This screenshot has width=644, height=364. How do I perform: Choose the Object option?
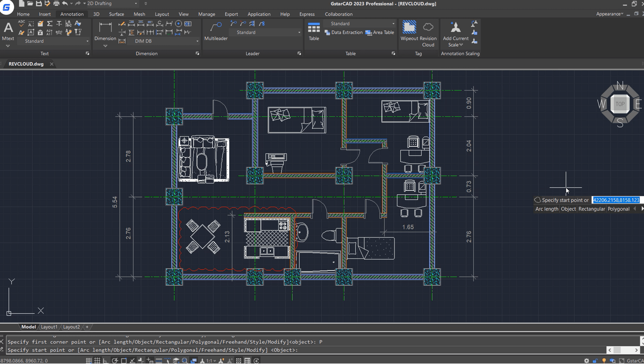click(568, 209)
